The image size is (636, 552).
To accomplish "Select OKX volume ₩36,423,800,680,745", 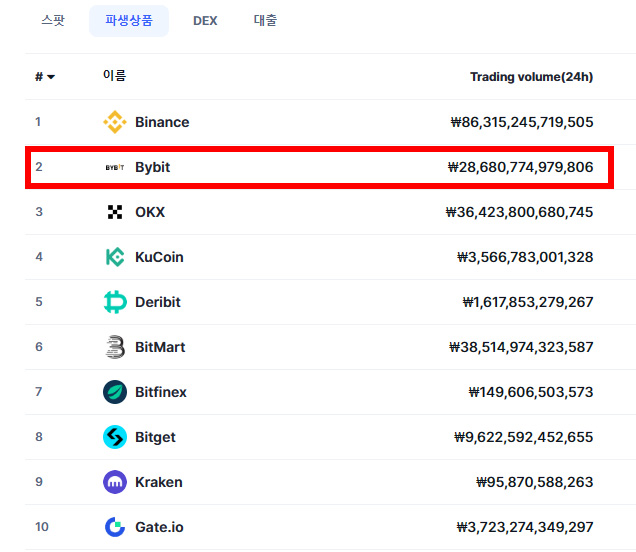I will click(x=519, y=212).
